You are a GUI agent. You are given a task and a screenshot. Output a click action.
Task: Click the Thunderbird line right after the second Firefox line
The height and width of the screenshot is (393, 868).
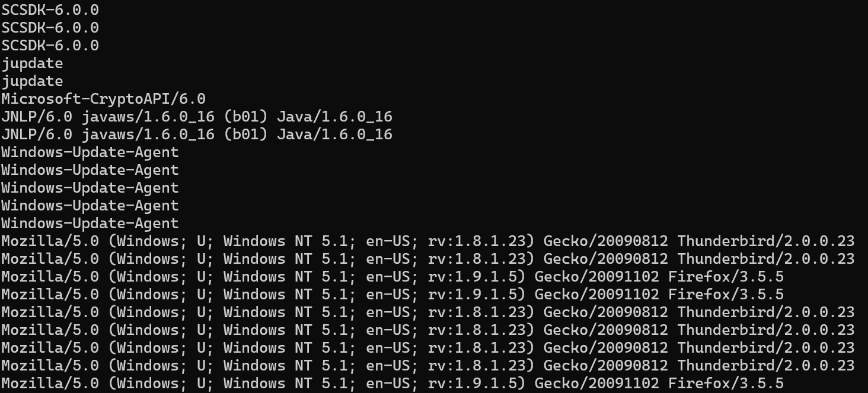428,312
